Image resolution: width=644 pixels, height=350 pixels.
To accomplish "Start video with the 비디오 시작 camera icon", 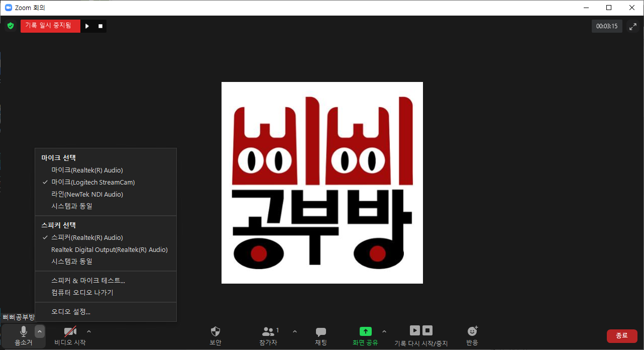I will coord(70,331).
